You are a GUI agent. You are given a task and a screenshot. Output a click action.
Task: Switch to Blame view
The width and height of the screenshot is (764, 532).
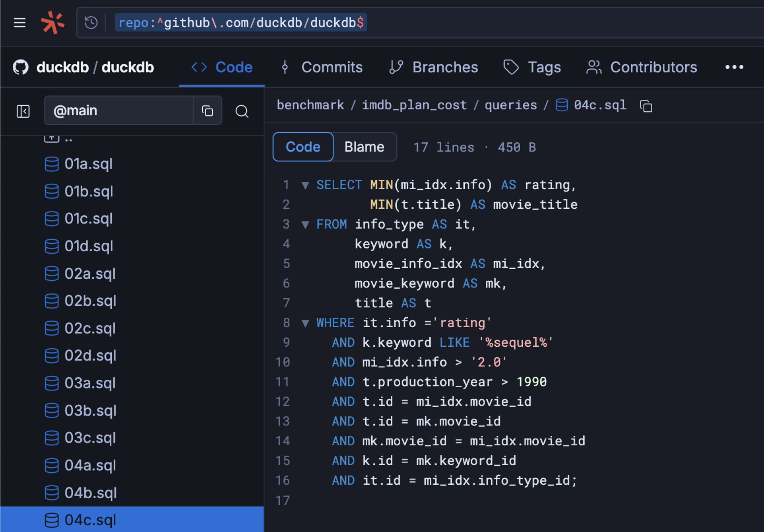pyautogui.click(x=364, y=147)
